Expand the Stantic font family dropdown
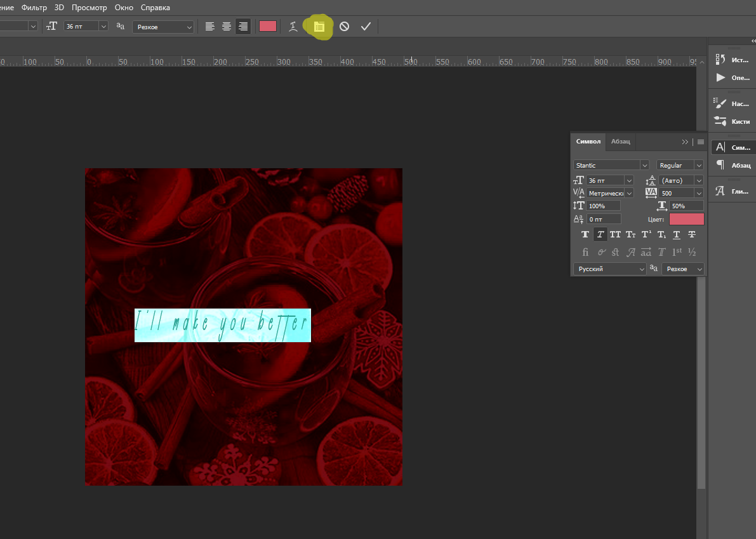This screenshot has height=539, width=756. [x=644, y=165]
